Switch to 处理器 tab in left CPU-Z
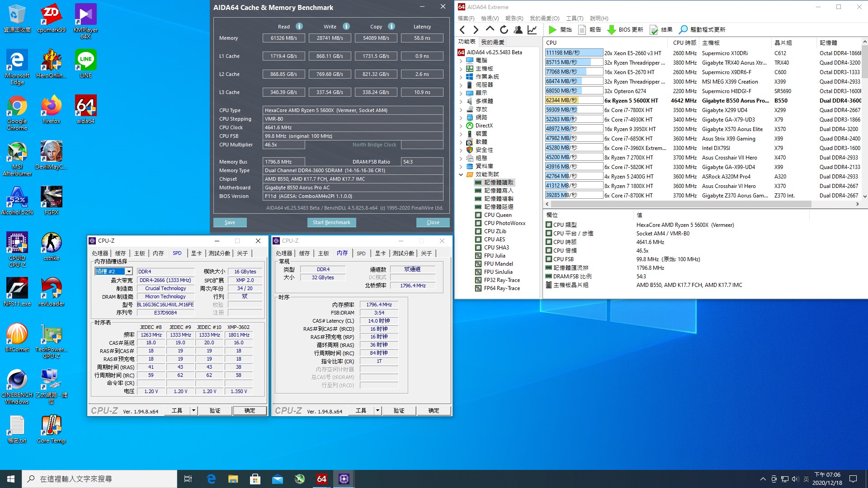This screenshot has width=868, height=488. [x=100, y=253]
